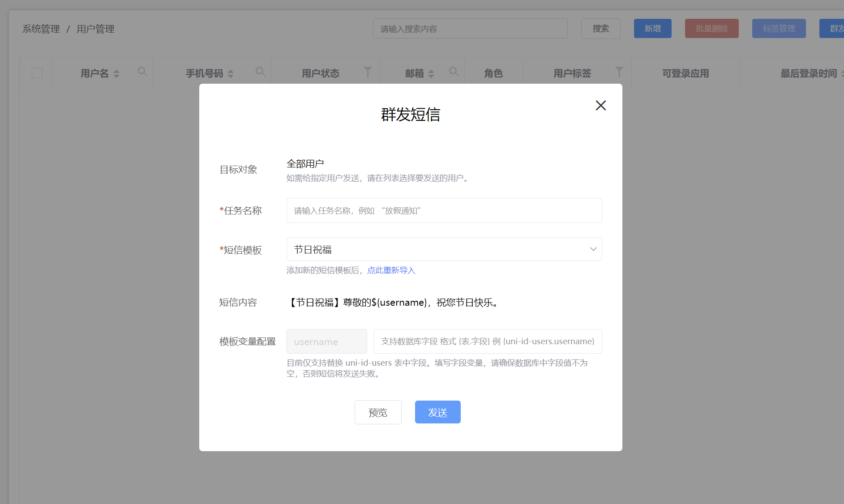
Task: Click the search icon in 邮箱 column
Action: tap(454, 72)
